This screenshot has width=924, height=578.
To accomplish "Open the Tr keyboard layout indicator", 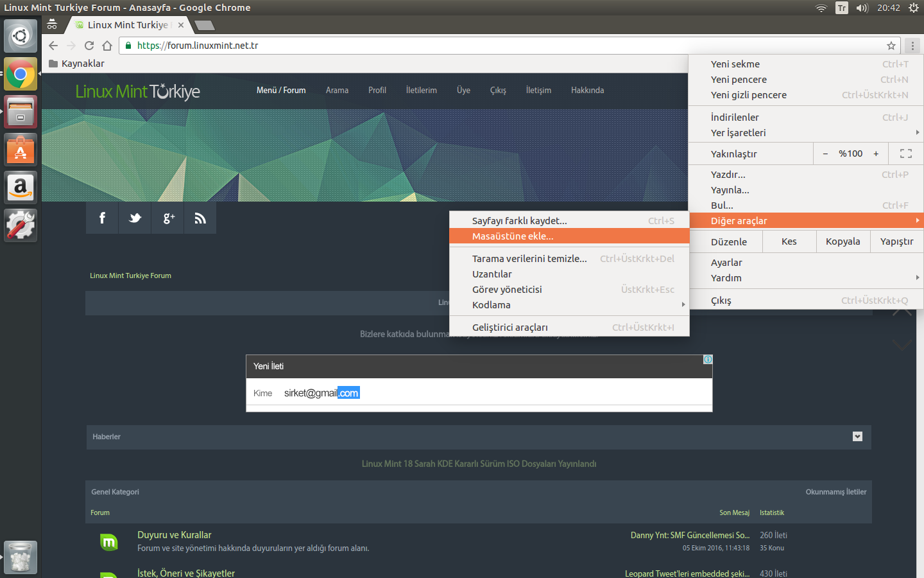I will 842,8.
